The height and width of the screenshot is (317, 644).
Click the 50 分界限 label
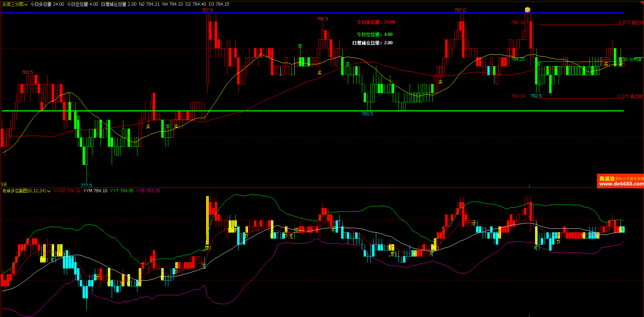632,59
